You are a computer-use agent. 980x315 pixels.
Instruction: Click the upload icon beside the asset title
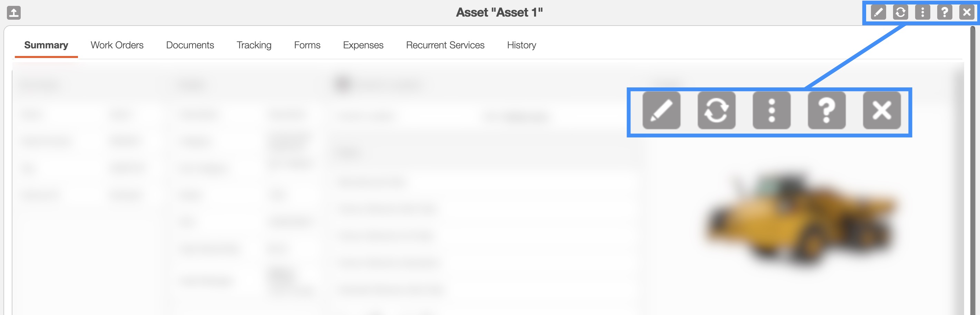point(14,12)
